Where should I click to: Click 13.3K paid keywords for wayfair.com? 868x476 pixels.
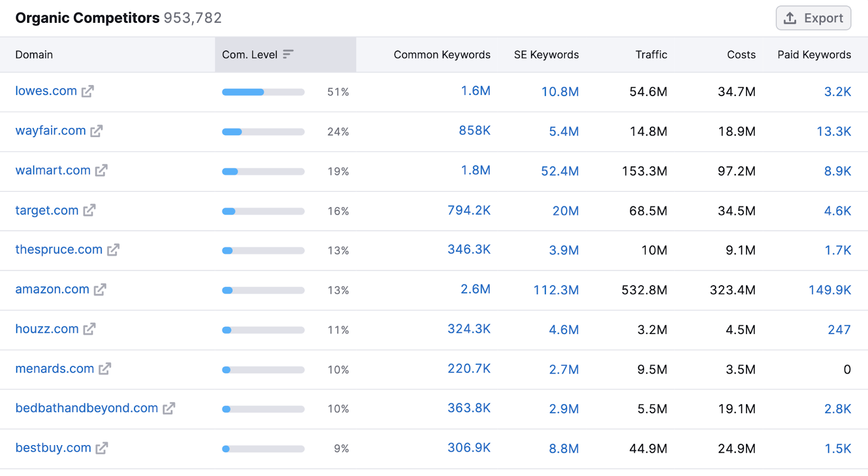click(833, 132)
